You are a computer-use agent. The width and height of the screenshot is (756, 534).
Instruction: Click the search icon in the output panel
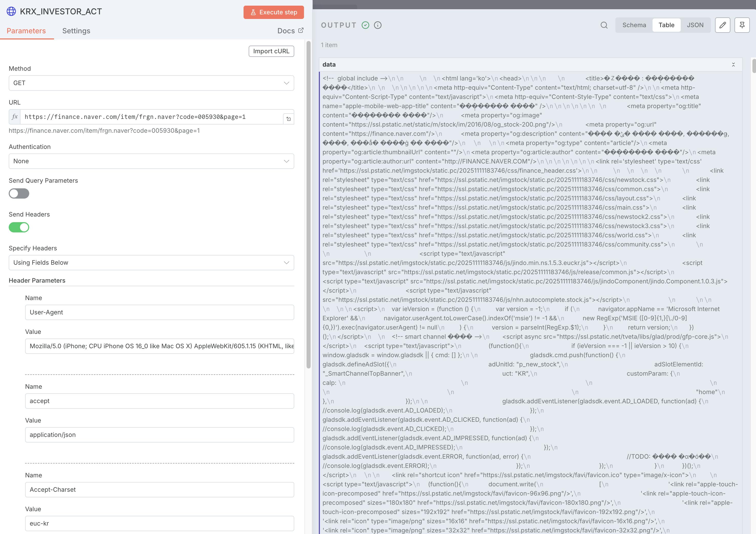(x=604, y=25)
